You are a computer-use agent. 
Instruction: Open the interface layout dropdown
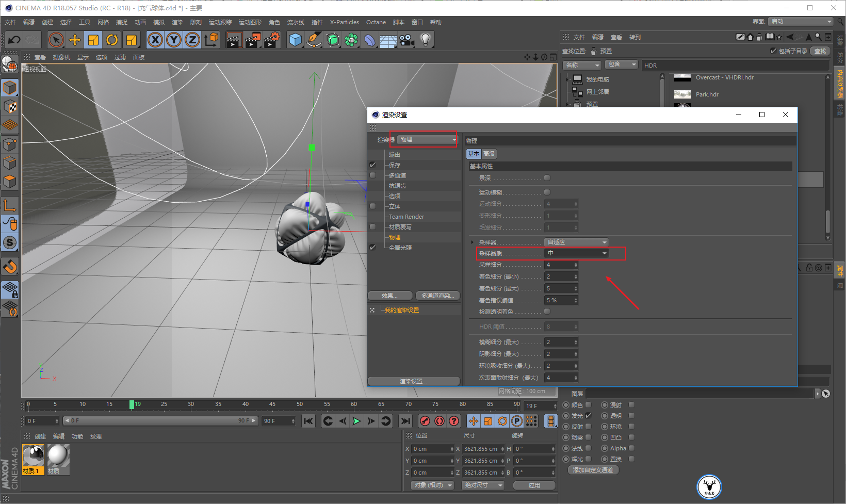801,22
